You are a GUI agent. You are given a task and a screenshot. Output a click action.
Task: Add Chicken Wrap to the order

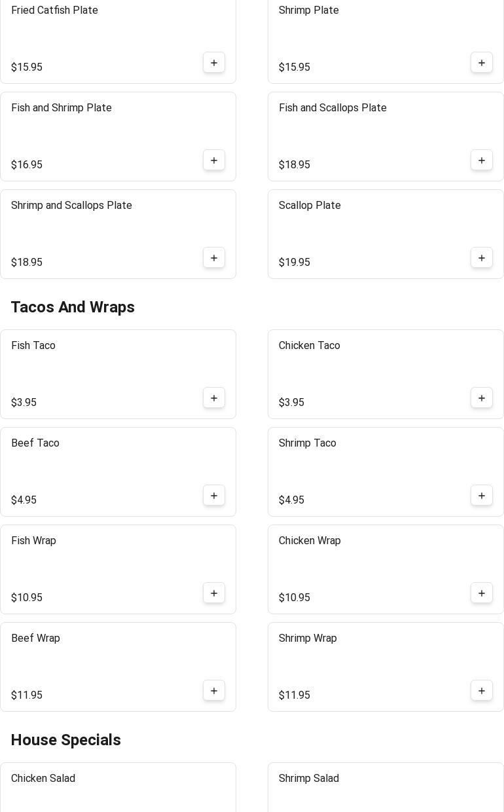pyautogui.click(x=482, y=593)
